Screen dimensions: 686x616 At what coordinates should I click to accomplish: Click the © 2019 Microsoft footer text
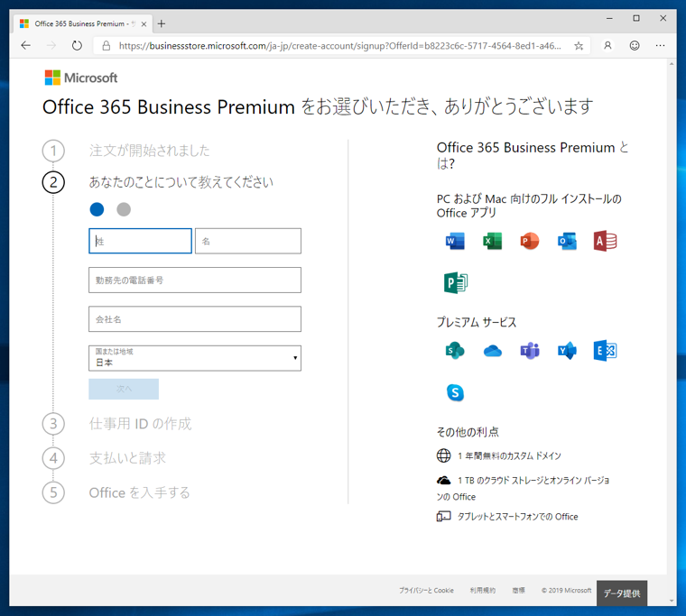coord(566,590)
